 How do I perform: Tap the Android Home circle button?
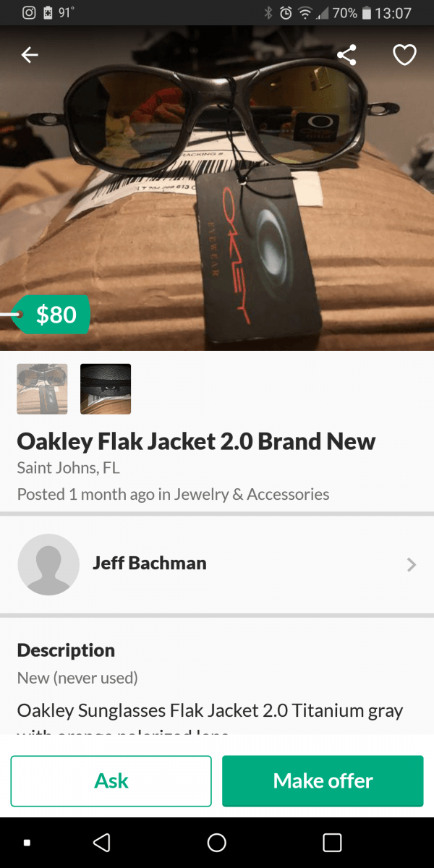click(217, 842)
